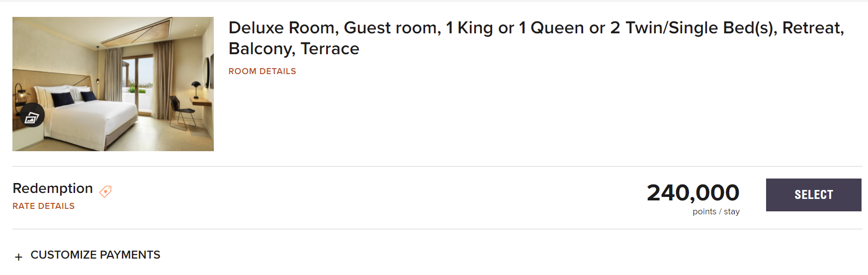Click the points / stay label

(716, 212)
